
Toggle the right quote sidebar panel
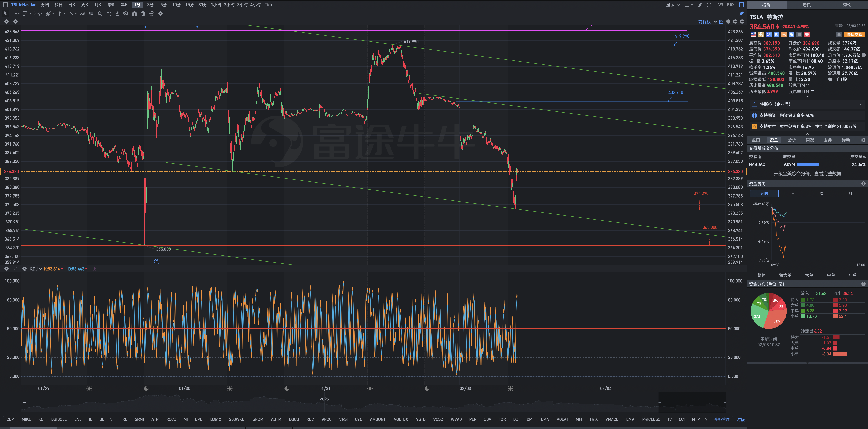[742, 5]
